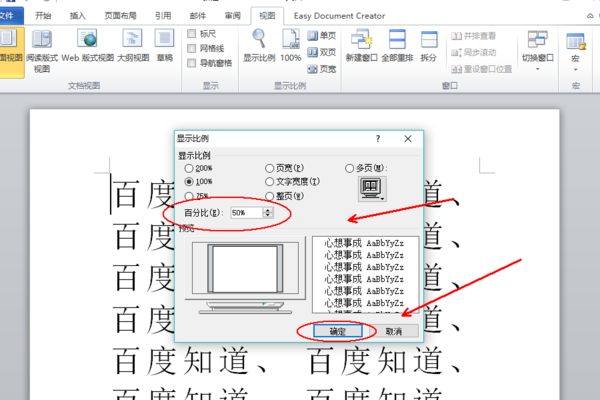Click the dialog help question mark
Image resolution: width=600 pixels, height=400 pixels.
pos(378,139)
